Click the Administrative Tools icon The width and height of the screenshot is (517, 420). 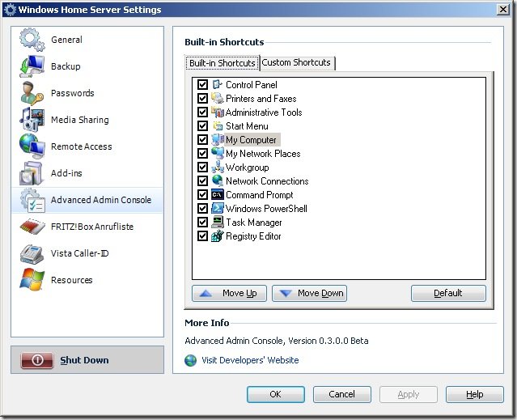[218, 112]
